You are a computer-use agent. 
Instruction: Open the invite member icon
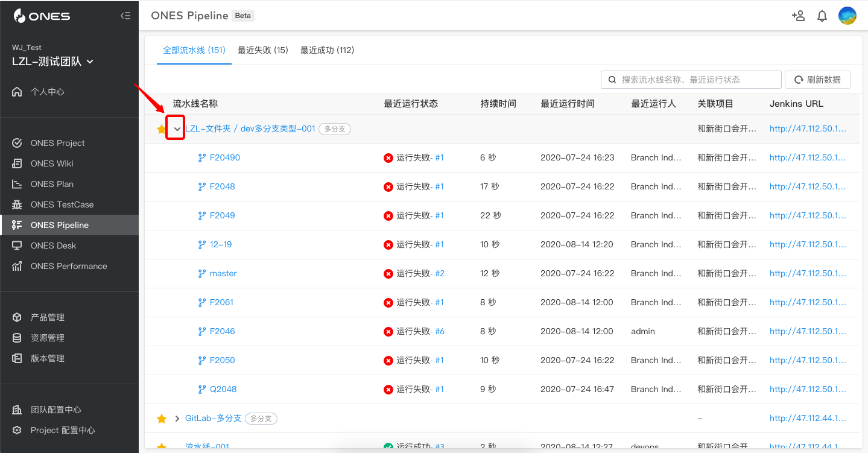click(x=798, y=16)
